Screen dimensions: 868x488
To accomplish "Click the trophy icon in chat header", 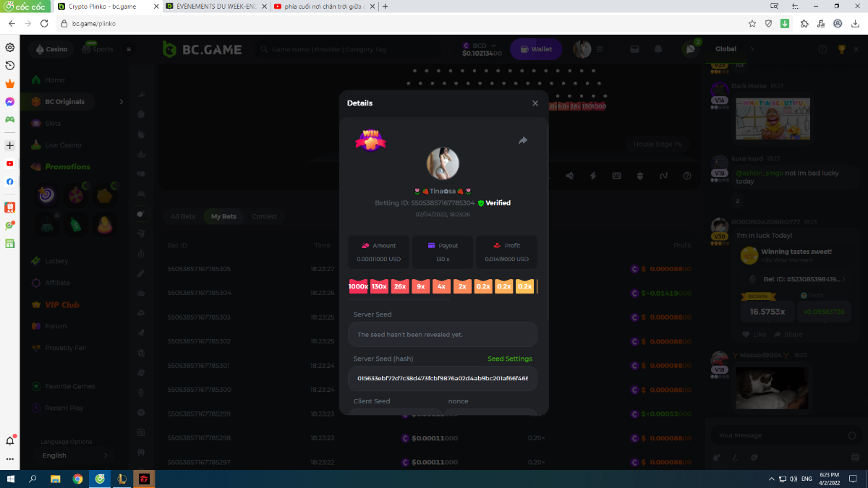I will [841, 49].
